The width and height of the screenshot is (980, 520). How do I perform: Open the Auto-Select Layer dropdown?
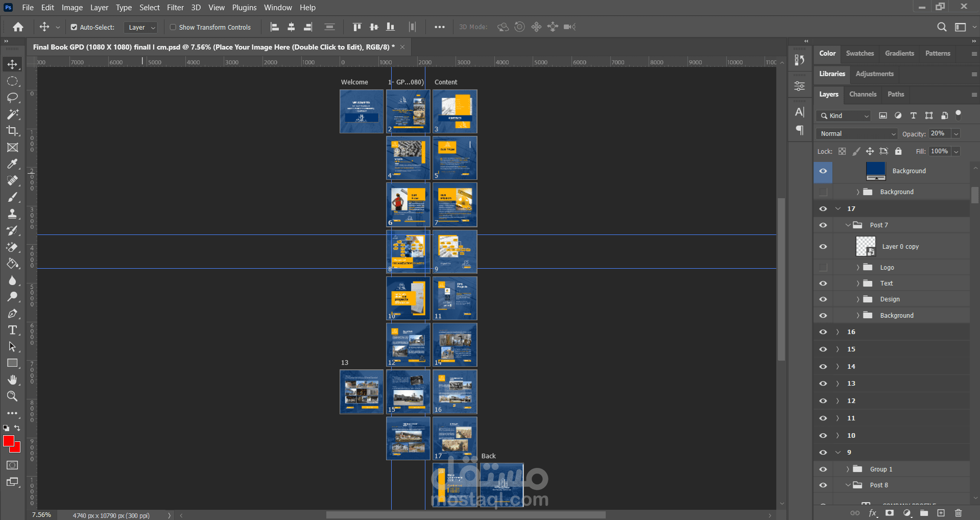140,28
